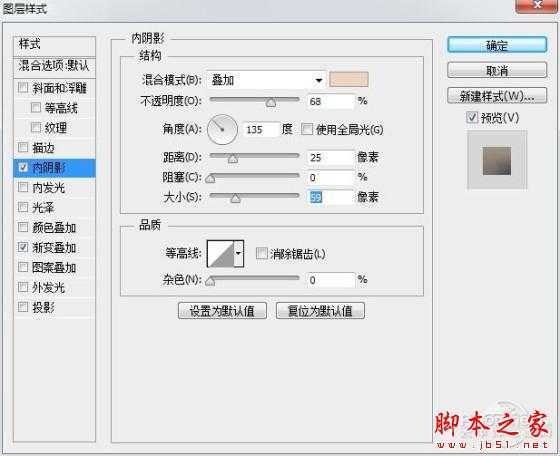The height and width of the screenshot is (456, 560).
Task: Toggle the 预览 preview checkbox
Action: coord(472,117)
